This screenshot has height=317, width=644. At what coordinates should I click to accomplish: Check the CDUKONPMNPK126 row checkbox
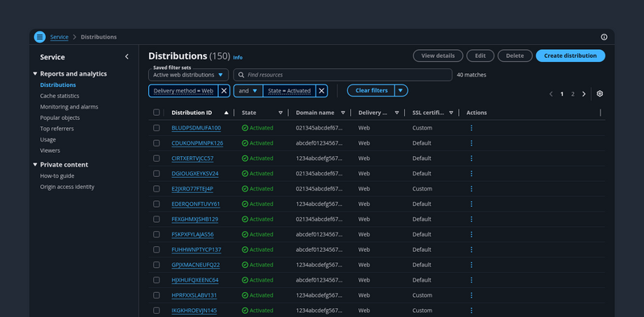(x=156, y=143)
